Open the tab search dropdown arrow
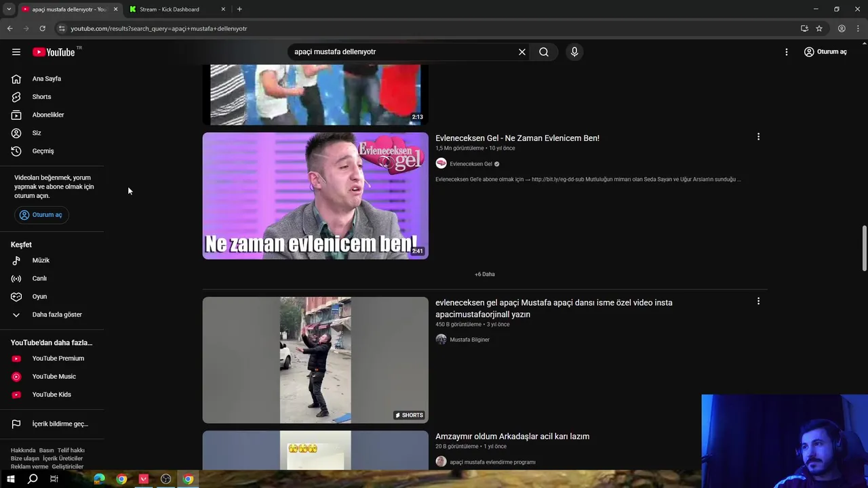This screenshot has width=868, height=488. tap(9, 9)
